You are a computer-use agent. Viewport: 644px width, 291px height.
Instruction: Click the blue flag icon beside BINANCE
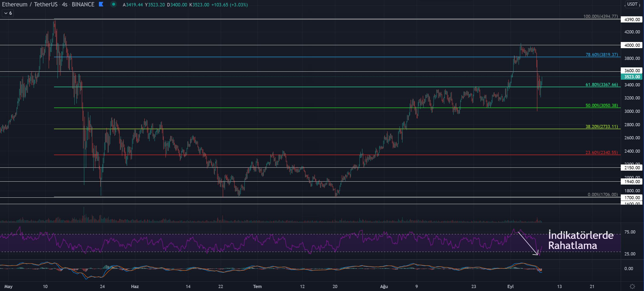101,4
